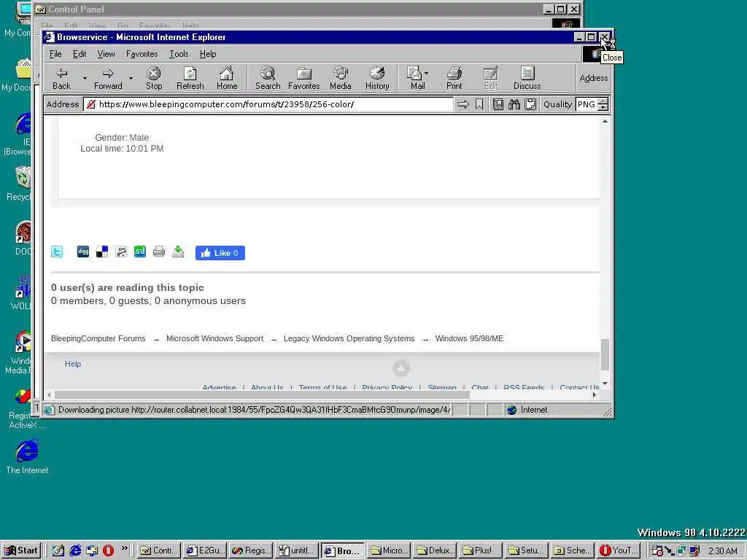Open the Back button history dropdown arrow
747x560 pixels.
pyautogui.click(x=85, y=78)
